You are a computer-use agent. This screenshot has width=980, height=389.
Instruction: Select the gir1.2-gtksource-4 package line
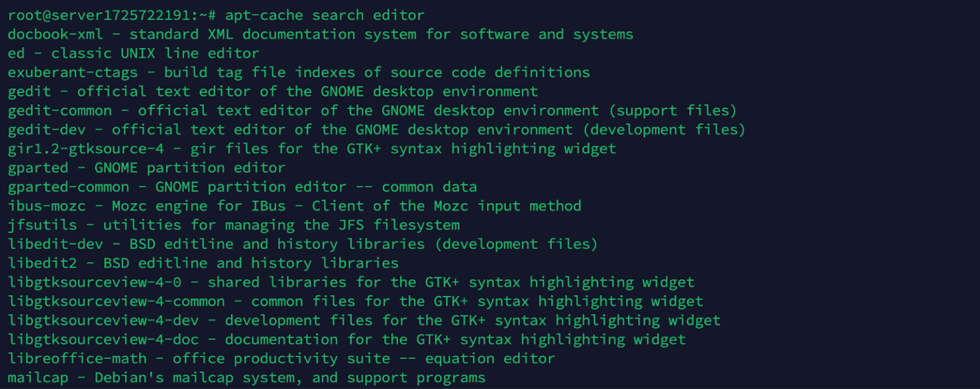point(312,149)
